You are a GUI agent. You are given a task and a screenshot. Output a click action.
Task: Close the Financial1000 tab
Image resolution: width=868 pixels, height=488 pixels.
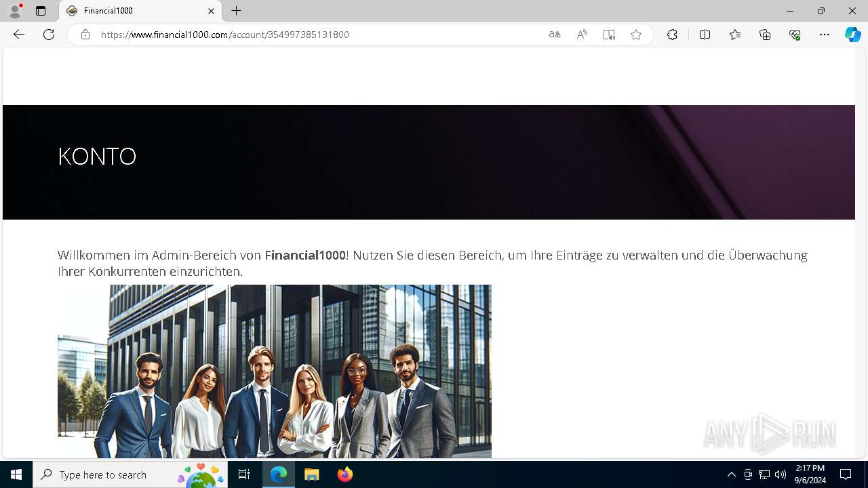(211, 11)
